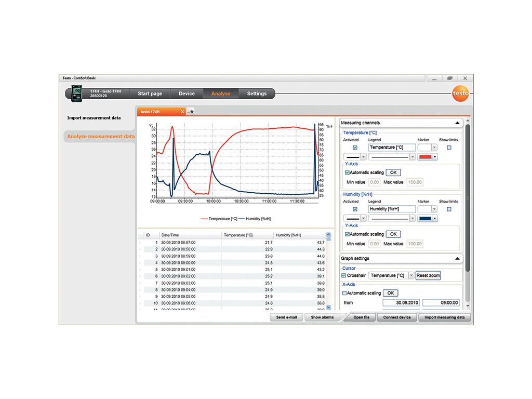The image size is (532, 399).
Task: Enable Show limits for Humidity channel
Action: [x=449, y=209]
